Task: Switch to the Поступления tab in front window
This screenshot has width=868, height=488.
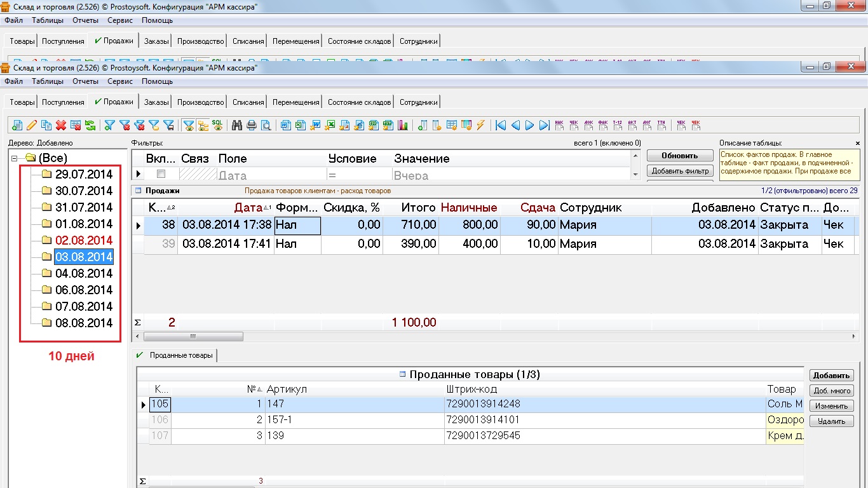Action: [x=63, y=102]
